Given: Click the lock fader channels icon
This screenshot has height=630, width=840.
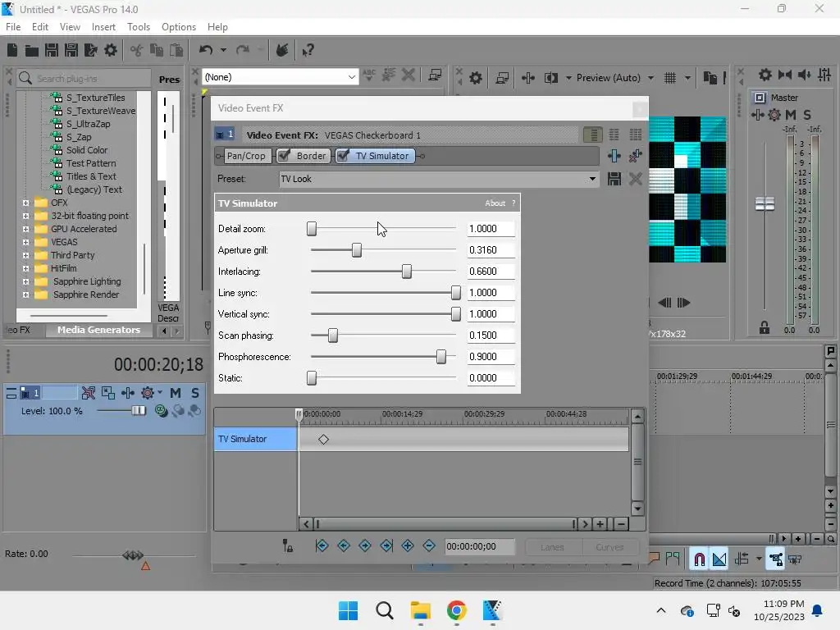Looking at the screenshot, I should 765,327.
